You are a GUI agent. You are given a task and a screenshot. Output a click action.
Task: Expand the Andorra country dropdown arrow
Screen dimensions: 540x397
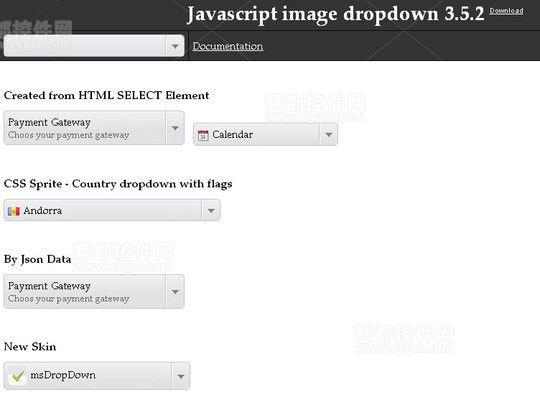coord(211,210)
